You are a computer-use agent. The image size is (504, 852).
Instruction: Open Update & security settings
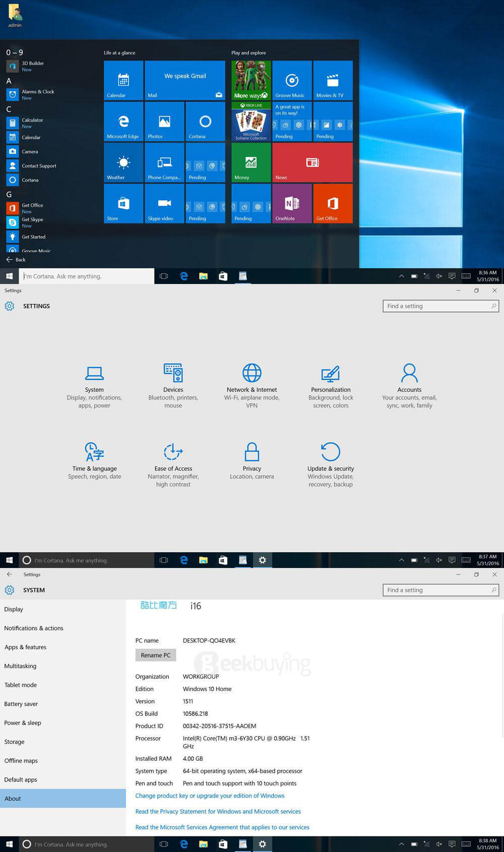point(331,464)
